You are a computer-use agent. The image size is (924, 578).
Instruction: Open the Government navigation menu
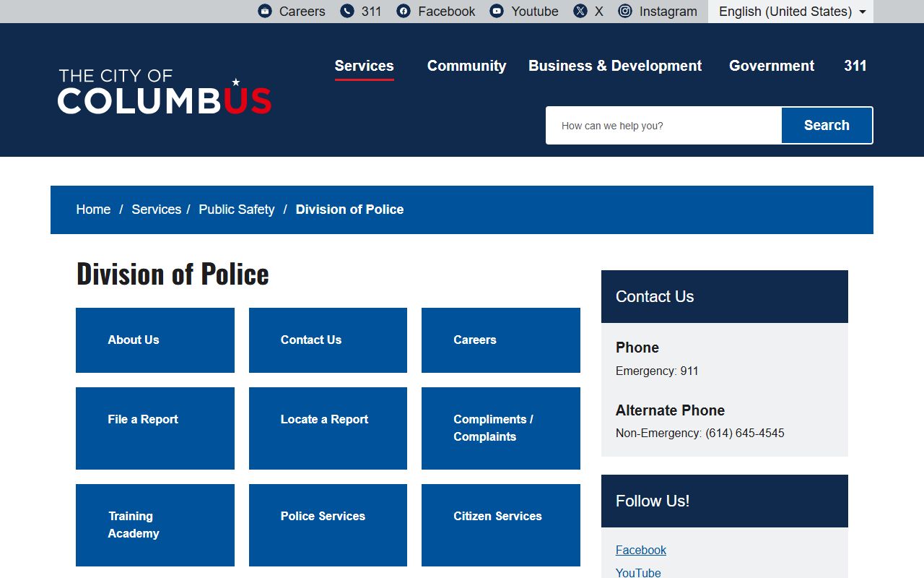click(771, 66)
